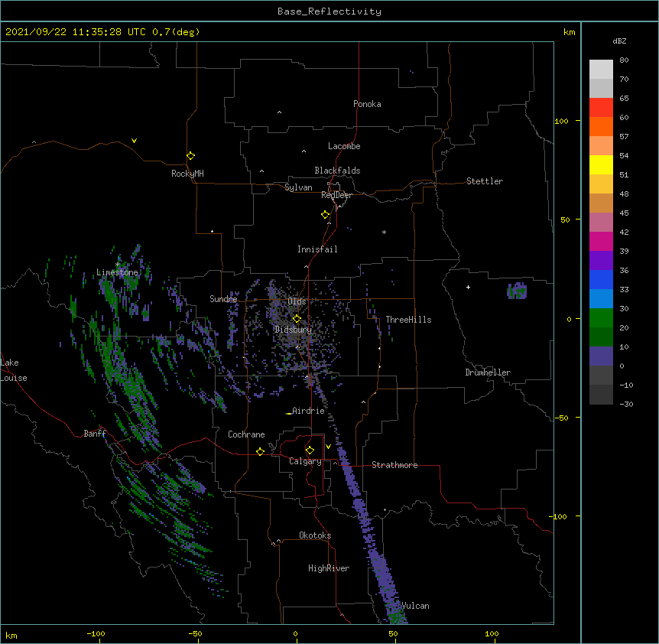Pick the bright green swatch below 30 dBZ
The image size is (659, 644).
point(601,318)
